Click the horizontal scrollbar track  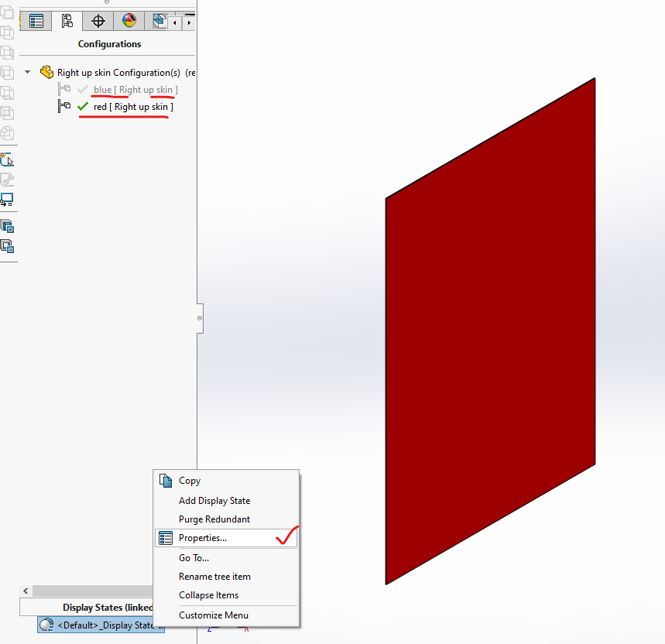pos(92,591)
